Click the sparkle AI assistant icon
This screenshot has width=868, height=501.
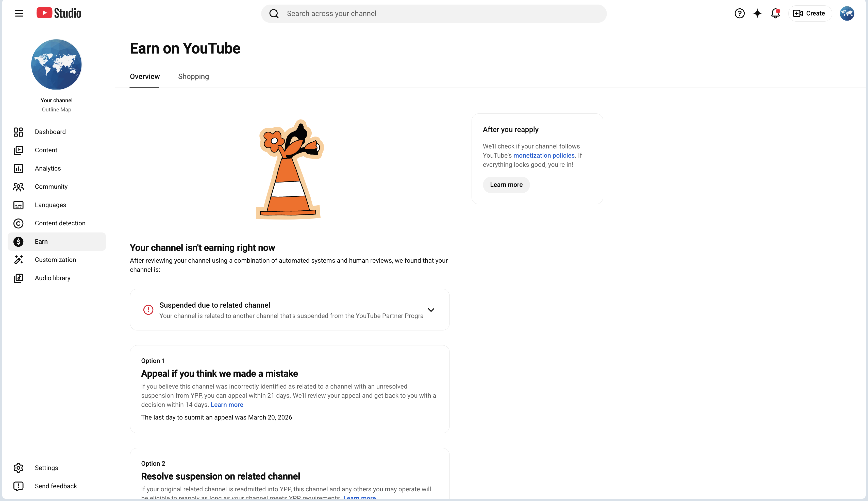point(757,13)
